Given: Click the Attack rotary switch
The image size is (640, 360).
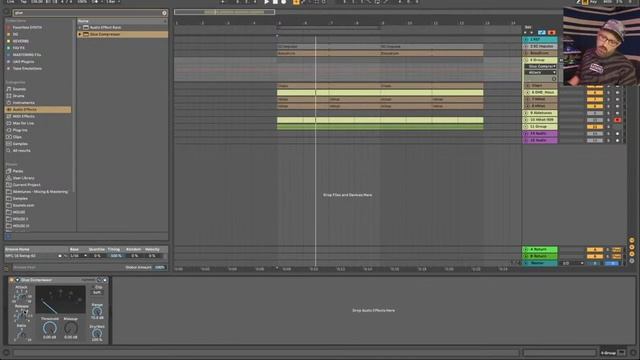Looking at the screenshot, I should (22, 296).
